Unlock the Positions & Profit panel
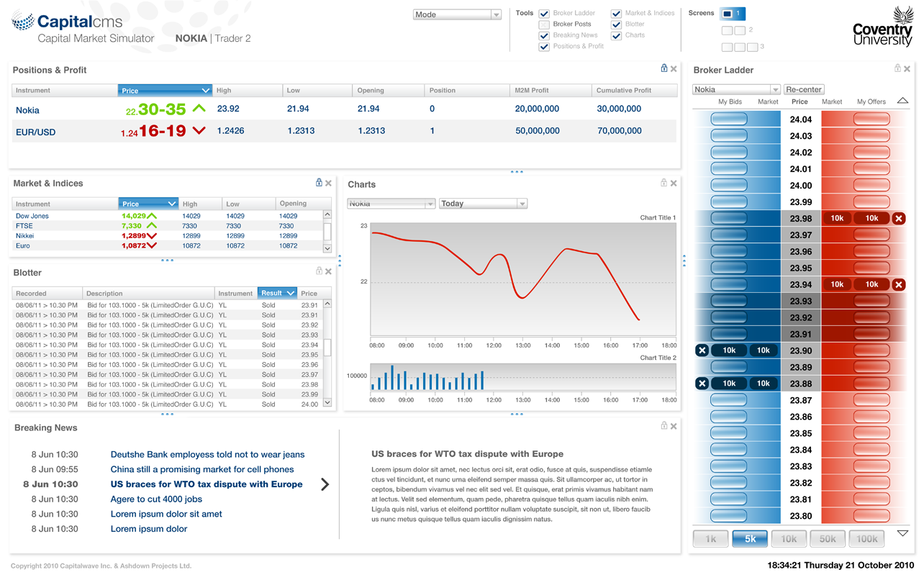The height and width of the screenshot is (575, 924). 663,68
